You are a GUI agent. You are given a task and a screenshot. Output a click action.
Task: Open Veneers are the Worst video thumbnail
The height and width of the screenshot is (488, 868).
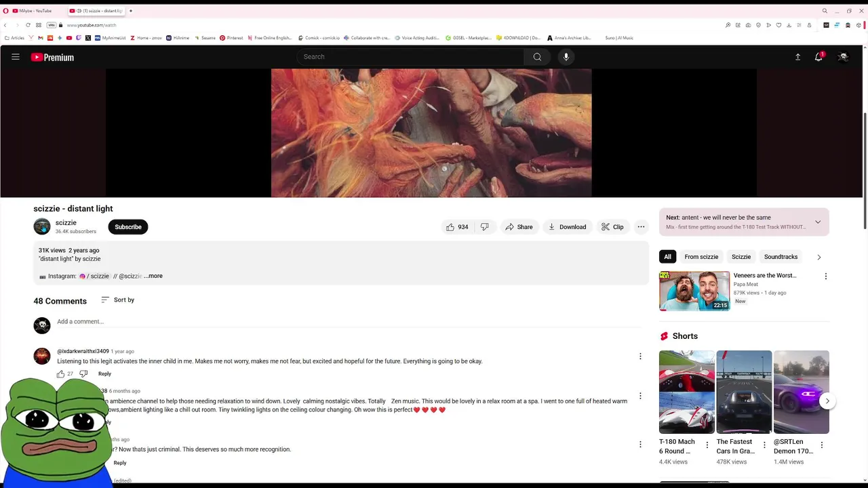point(694,291)
